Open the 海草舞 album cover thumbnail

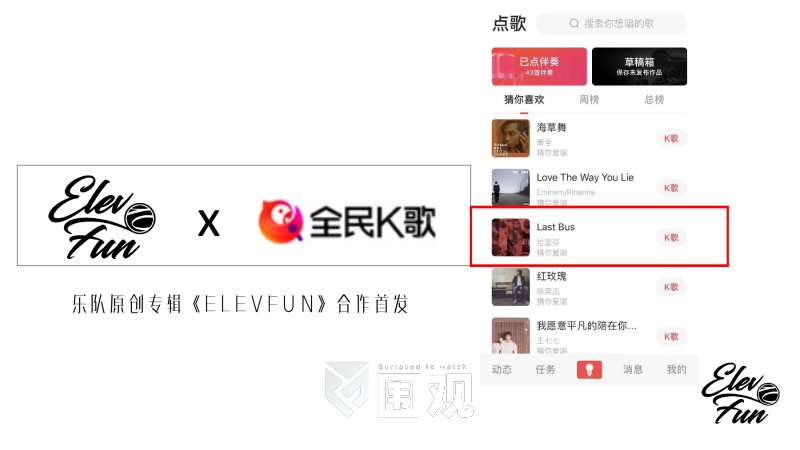coord(511,138)
